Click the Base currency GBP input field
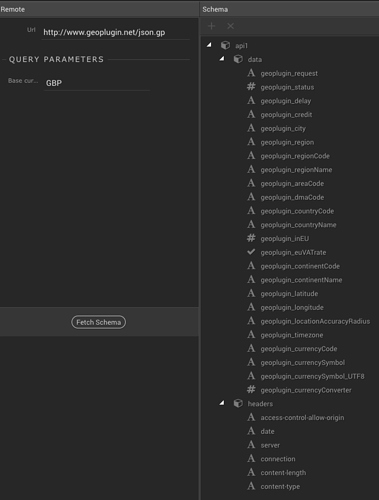The width and height of the screenshot is (379, 500). 97,83
